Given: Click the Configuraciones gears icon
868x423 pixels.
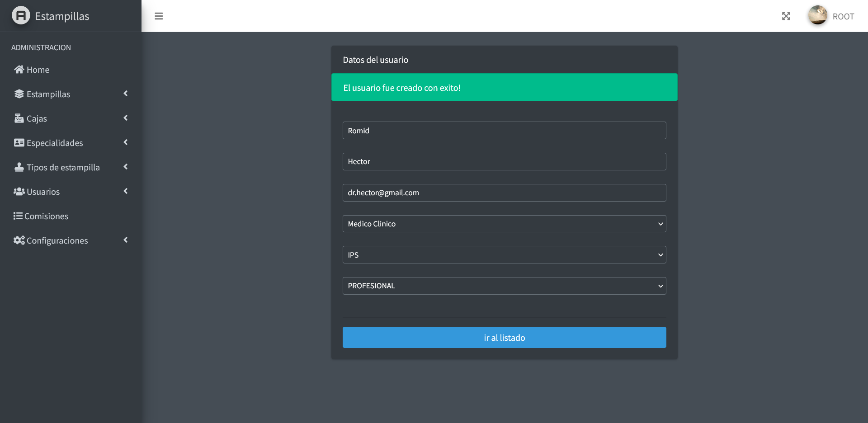Looking at the screenshot, I should [19, 240].
